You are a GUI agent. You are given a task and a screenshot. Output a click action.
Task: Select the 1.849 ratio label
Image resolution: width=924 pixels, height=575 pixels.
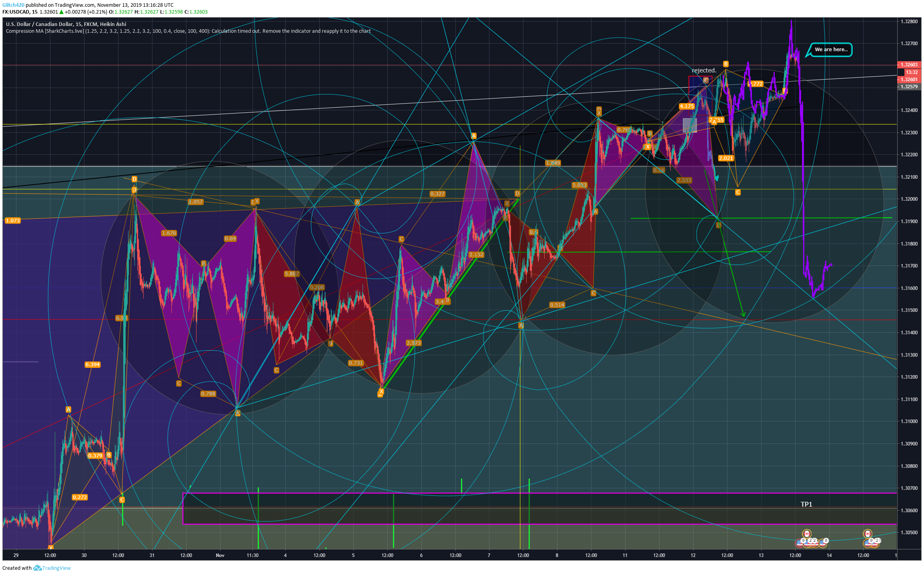553,163
